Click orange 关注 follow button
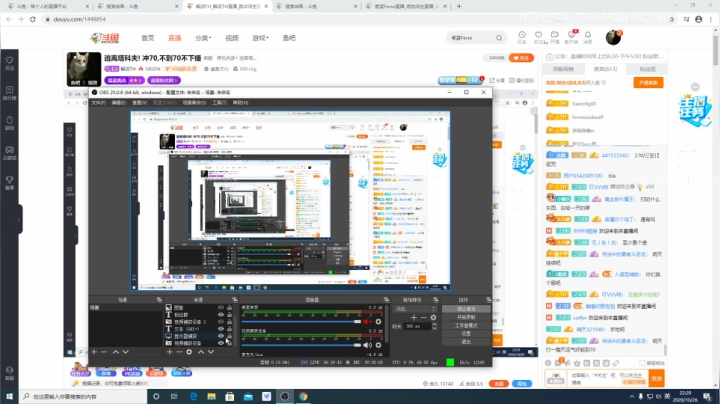The width and height of the screenshot is (720, 404). (x=521, y=58)
